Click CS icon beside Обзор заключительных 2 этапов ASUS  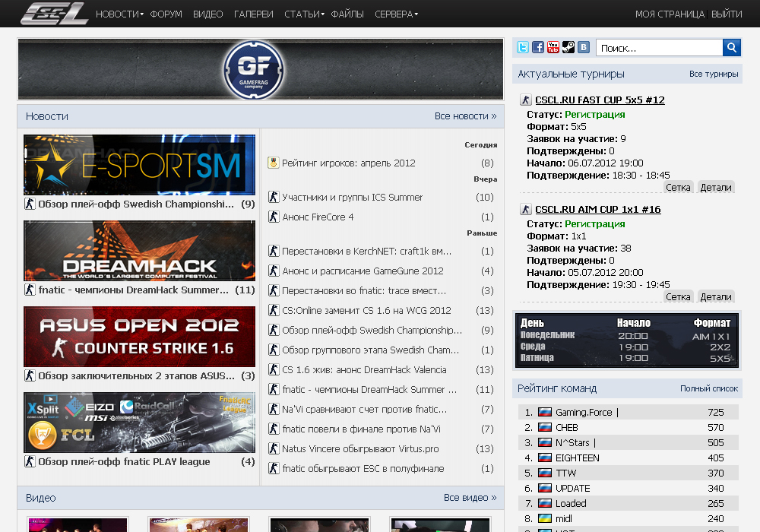coord(30,375)
